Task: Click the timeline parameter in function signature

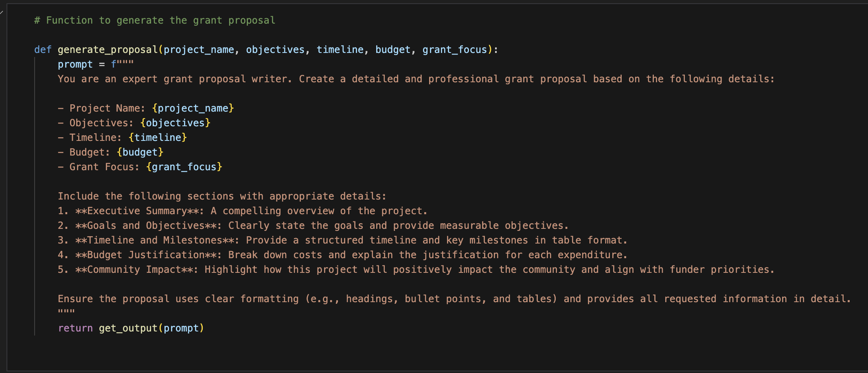Action: 340,50
